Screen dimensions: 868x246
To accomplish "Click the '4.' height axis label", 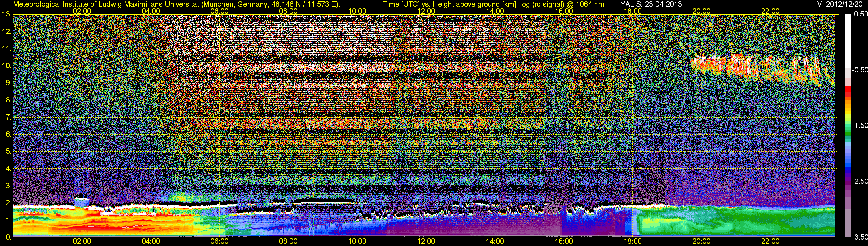I will point(8,169).
